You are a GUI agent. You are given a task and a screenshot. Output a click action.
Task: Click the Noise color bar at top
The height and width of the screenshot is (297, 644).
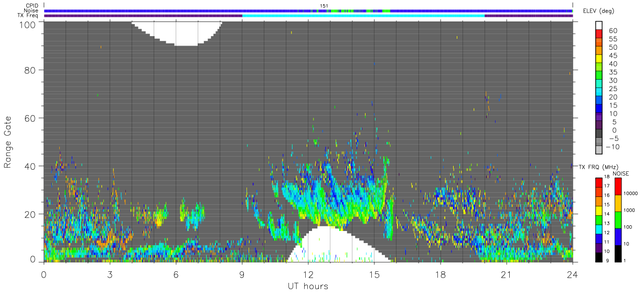308,10
